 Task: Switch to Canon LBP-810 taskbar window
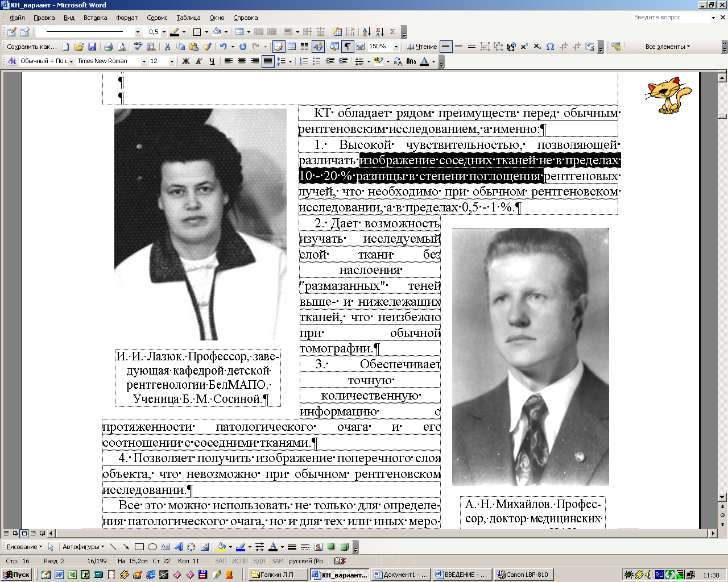523,575
